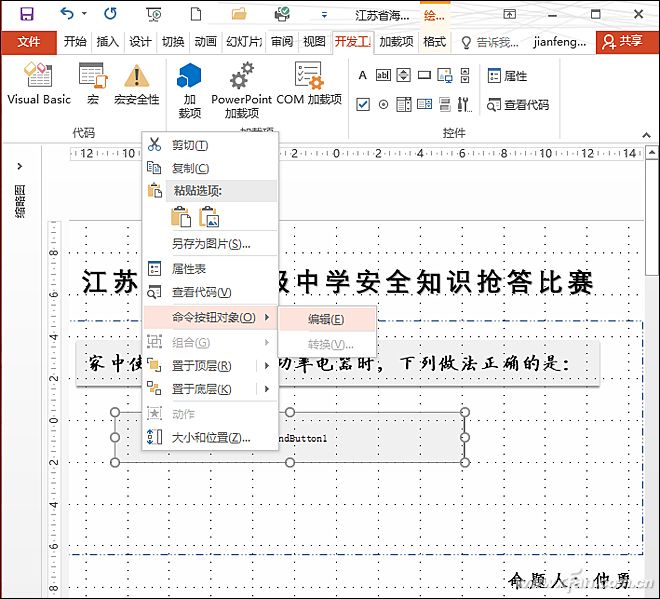Expand the 置于顶层 submenu arrow
The width and height of the screenshot is (660, 599).
(x=267, y=366)
